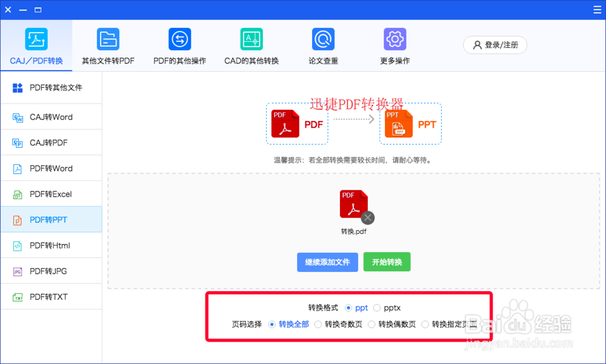
Task: Select the pptx format radio button
Action: pos(377,308)
